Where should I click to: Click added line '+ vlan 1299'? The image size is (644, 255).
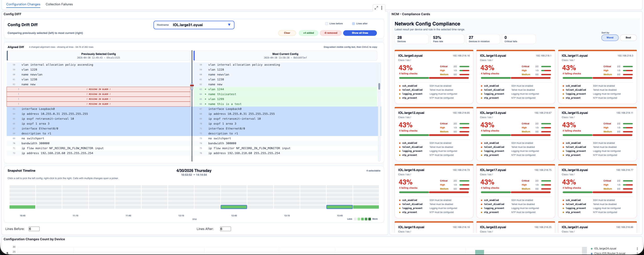[285, 99]
